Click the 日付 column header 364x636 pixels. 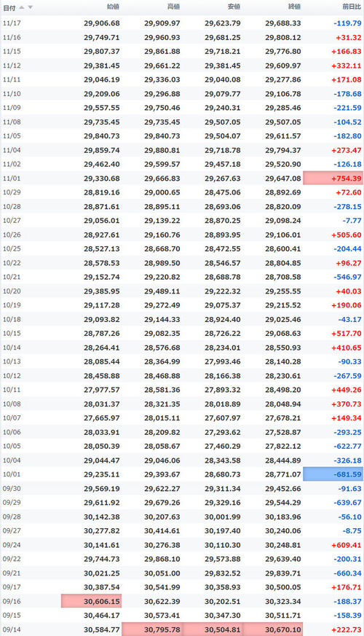coord(9,7)
